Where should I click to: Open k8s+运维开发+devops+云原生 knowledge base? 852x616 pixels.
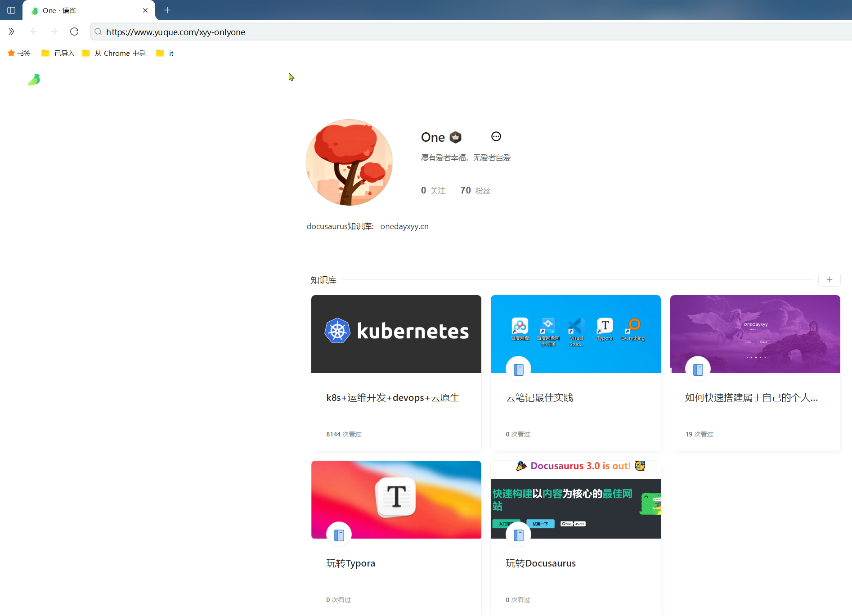(393, 398)
